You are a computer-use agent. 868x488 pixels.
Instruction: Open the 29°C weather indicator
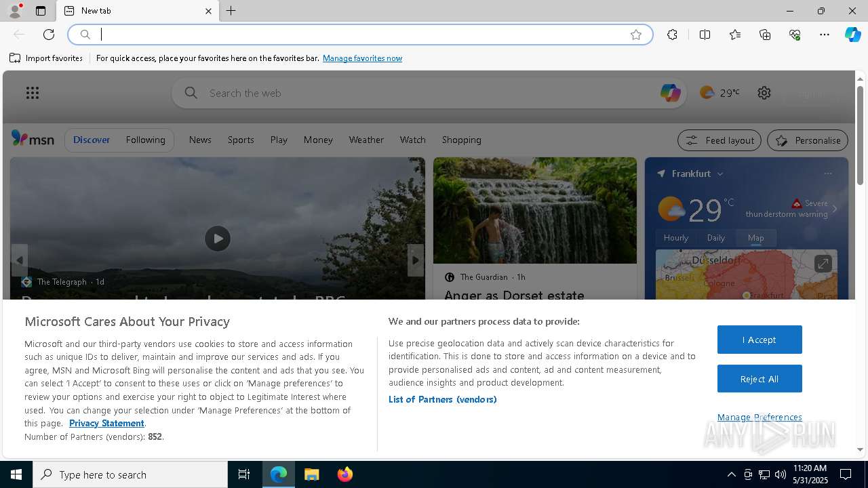(x=720, y=93)
